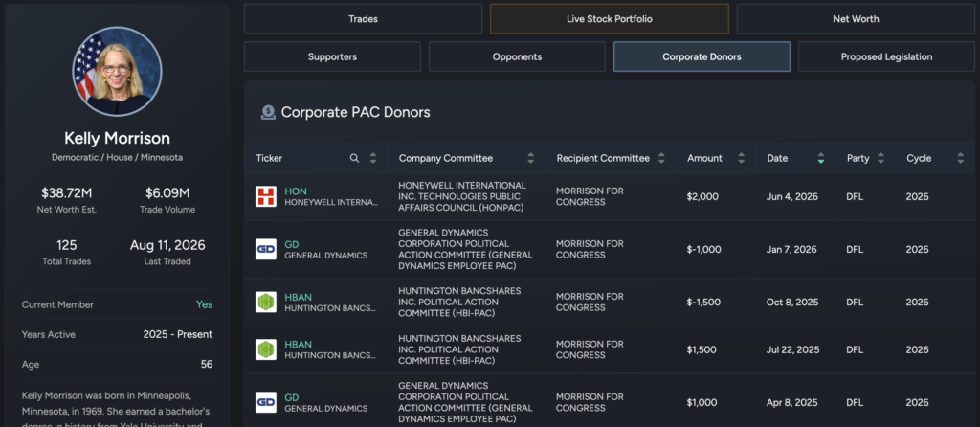This screenshot has height=427, width=980.
Task: Switch to Live Stock Portfolio tab
Action: pyautogui.click(x=610, y=19)
